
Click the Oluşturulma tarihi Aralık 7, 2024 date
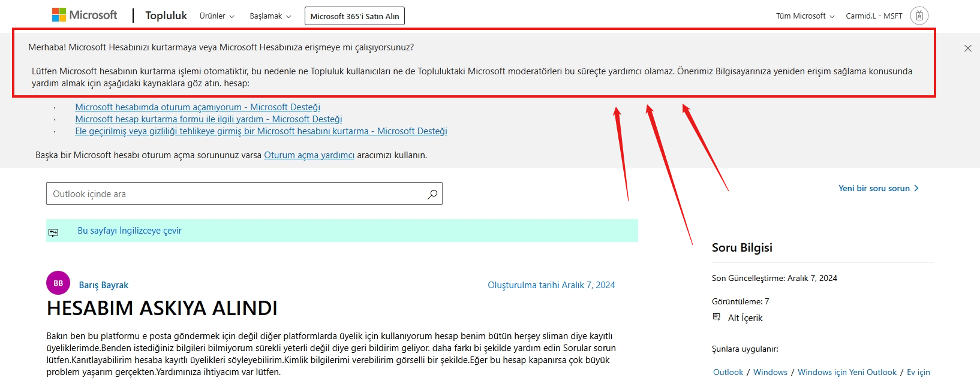tap(551, 285)
